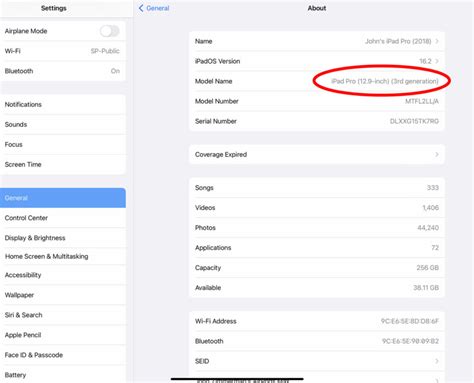This screenshot has height=383, width=474.
Task: Click the About page title
Action: click(317, 8)
